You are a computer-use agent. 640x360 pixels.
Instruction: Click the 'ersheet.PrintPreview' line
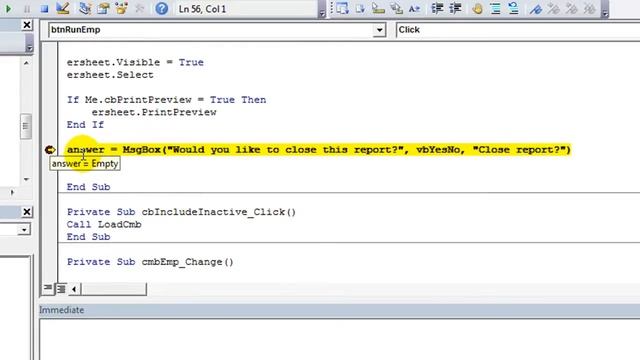(154, 112)
